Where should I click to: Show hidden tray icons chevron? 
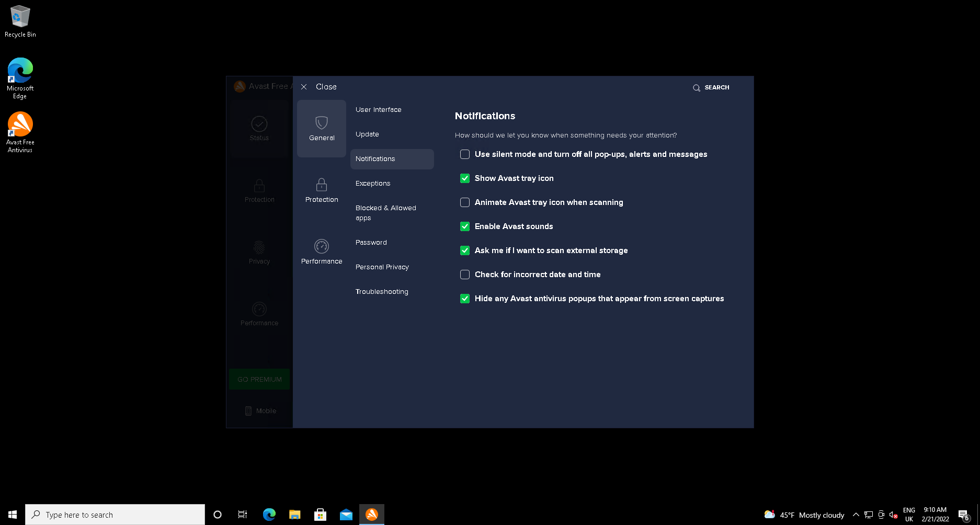pos(856,515)
